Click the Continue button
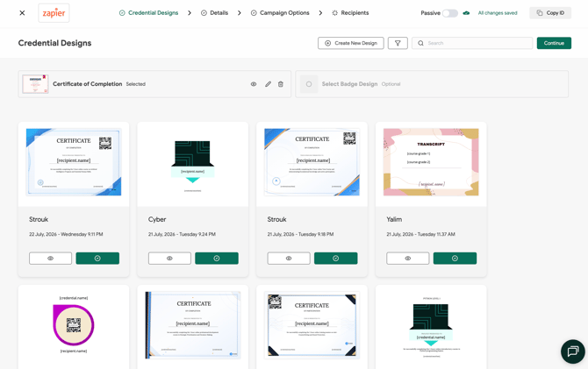 [x=554, y=43]
